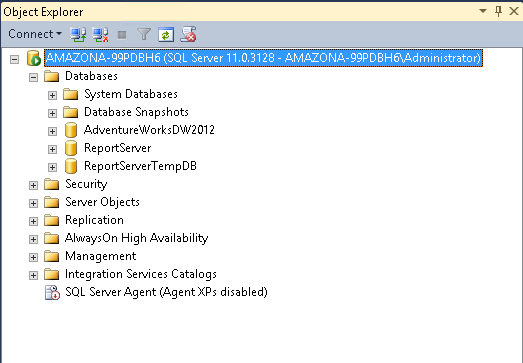Select ReportServerTempDB database label
This screenshot has height=363, width=523.
[x=140, y=166]
